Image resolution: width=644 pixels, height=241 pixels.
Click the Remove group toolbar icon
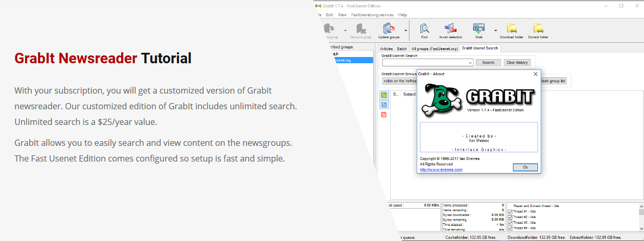pos(360,28)
